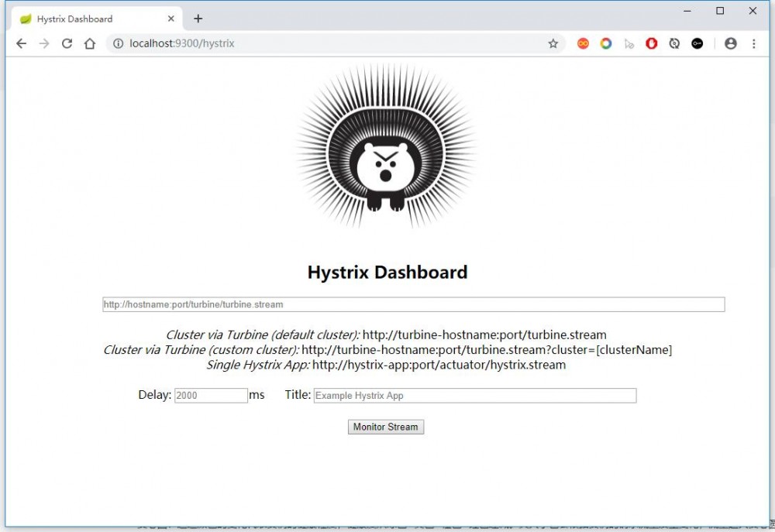Close the Hystrix Dashboard tab
Viewport: 775px width, 532px height.
click(171, 19)
